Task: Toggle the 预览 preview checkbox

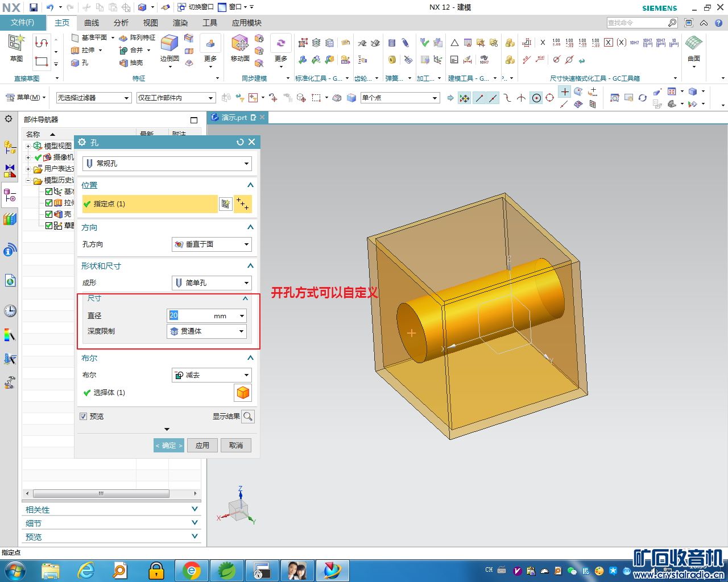Action: (x=84, y=417)
